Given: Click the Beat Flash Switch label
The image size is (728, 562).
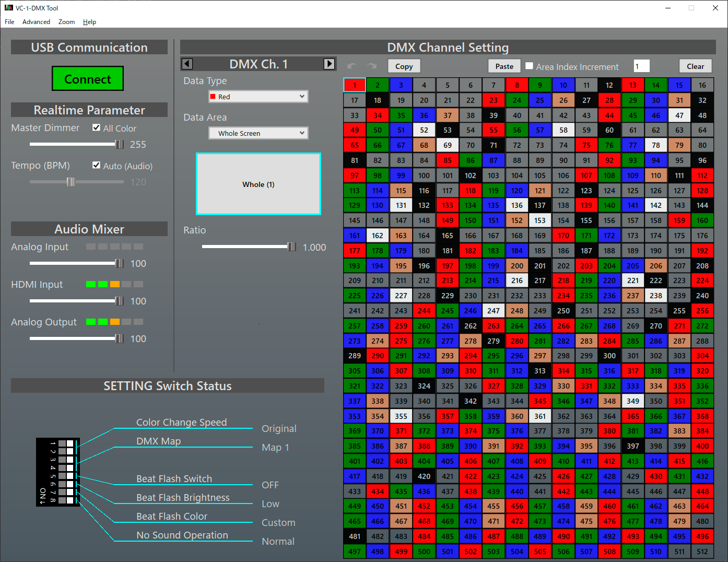Looking at the screenshot, I should point(174,478).
